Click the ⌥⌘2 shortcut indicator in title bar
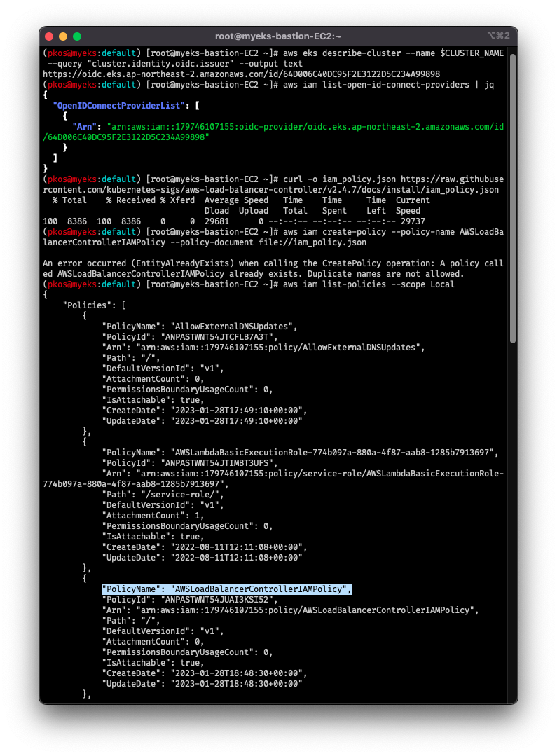Image resolution: width=557 pixels, height=756 pixels. click(498, 36)
